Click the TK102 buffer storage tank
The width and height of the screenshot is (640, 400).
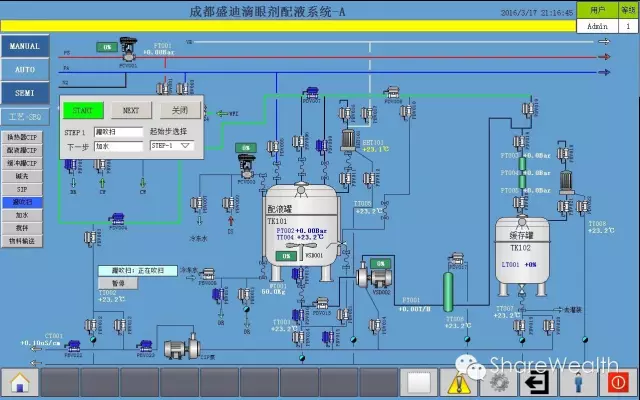tap(521, 245)
